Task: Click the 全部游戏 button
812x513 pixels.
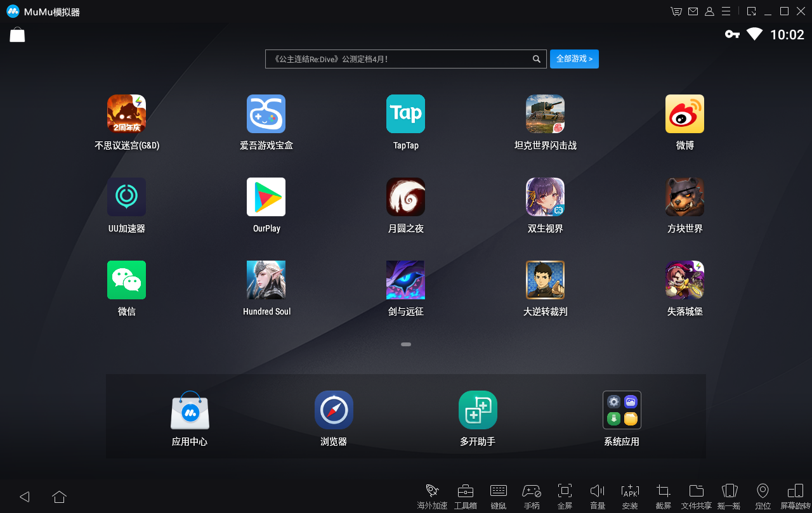Action: [x=574, y=59]
